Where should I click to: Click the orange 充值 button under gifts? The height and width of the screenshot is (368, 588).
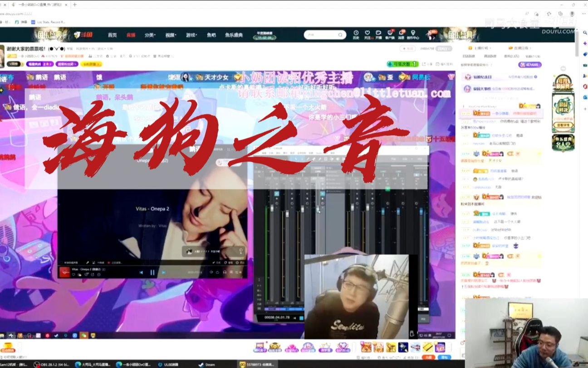429,358
